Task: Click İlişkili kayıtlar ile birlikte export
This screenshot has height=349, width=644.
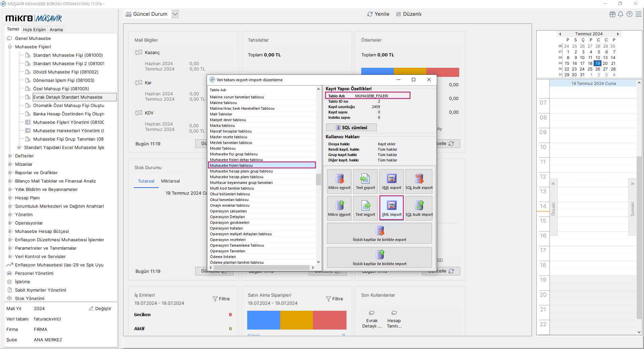Action: (379, 234)
